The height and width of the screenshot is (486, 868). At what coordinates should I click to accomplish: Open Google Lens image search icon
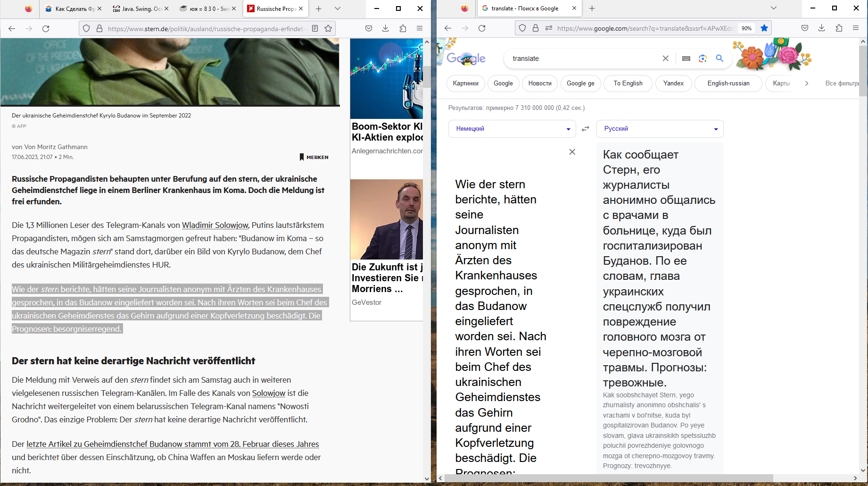pyautogui.click(x=703, y=59)
